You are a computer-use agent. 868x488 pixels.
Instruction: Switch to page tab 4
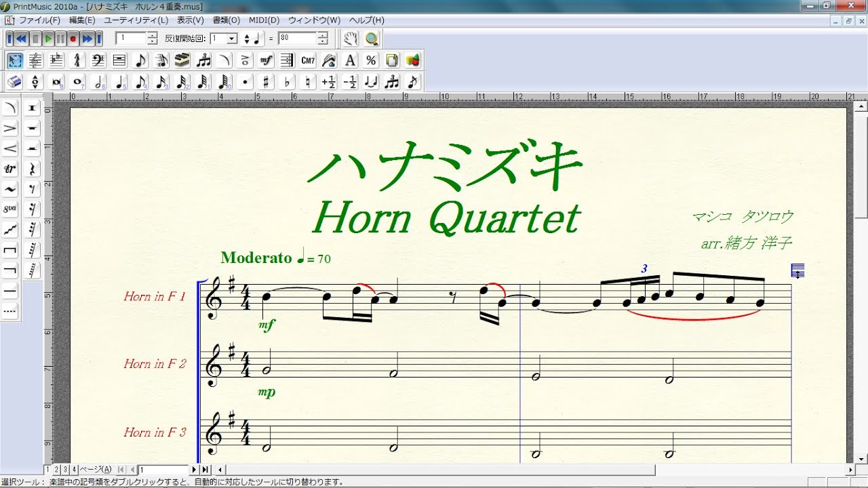click(x=74, y=469)
